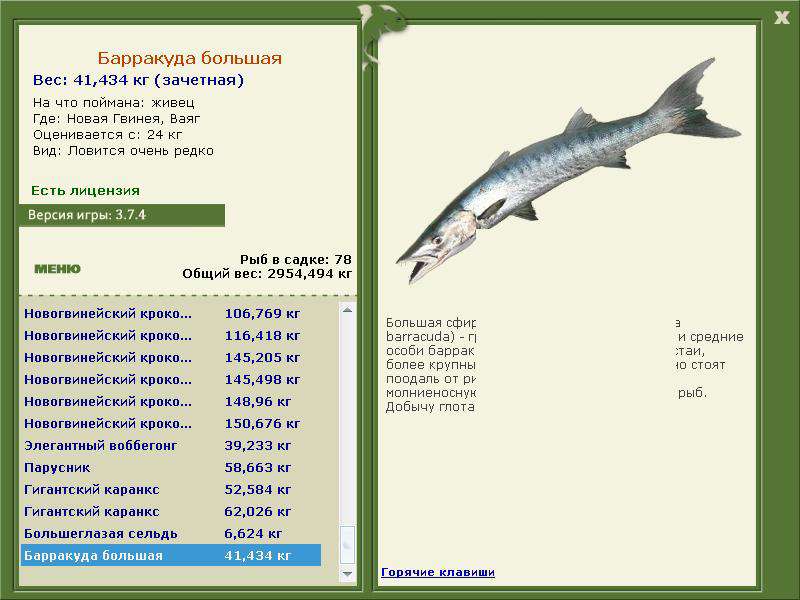800x600 pixels.
Task: Click the Вес: 41,434 кг (зачетная) line
Action: point(138,80)
